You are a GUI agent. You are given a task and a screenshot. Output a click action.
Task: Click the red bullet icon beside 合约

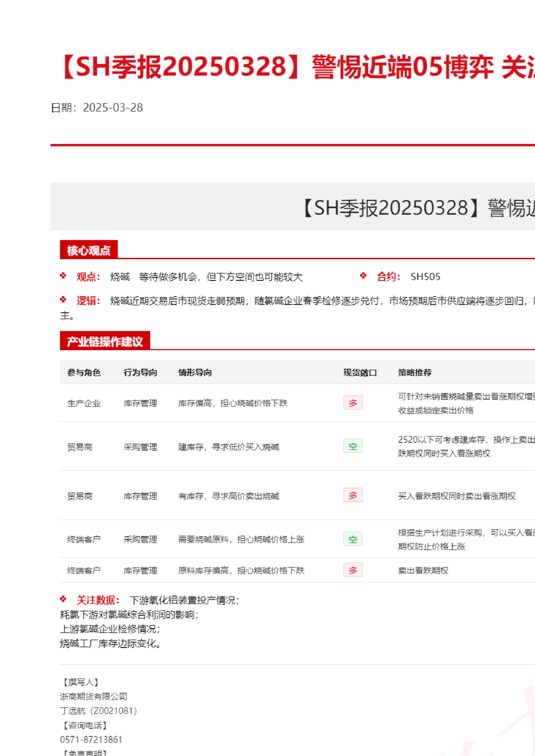pos(363,276)
